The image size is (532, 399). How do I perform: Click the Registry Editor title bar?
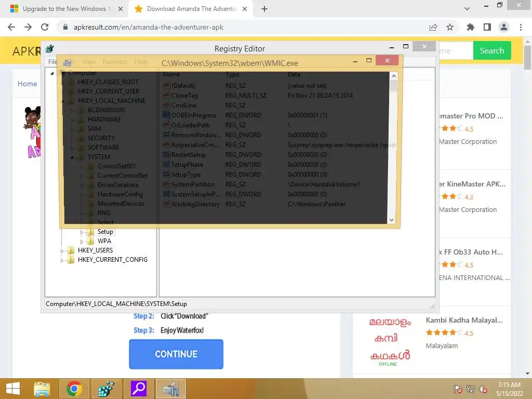click(240, 48)
